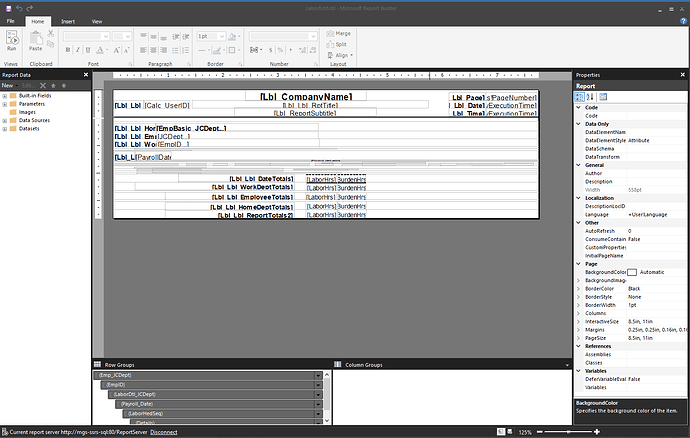Click the Paste button

coord(36,41)
